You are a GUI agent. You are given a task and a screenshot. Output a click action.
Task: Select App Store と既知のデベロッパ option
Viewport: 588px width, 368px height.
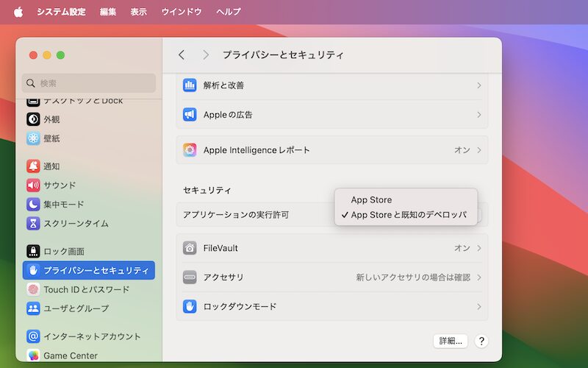pyautogui.click(x=406, y=215)
